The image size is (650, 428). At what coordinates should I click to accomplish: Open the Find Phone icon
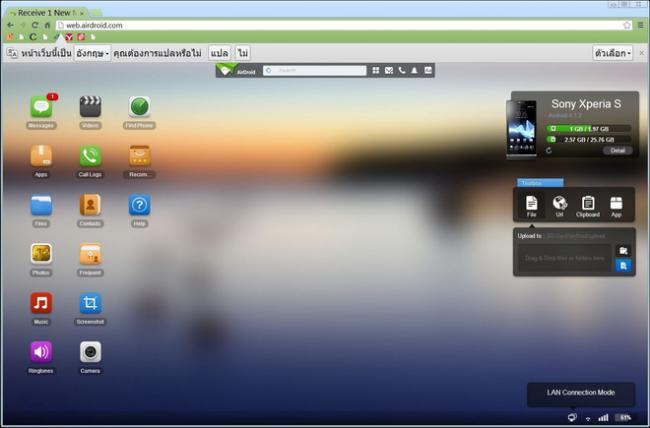(x=139, y=107)
